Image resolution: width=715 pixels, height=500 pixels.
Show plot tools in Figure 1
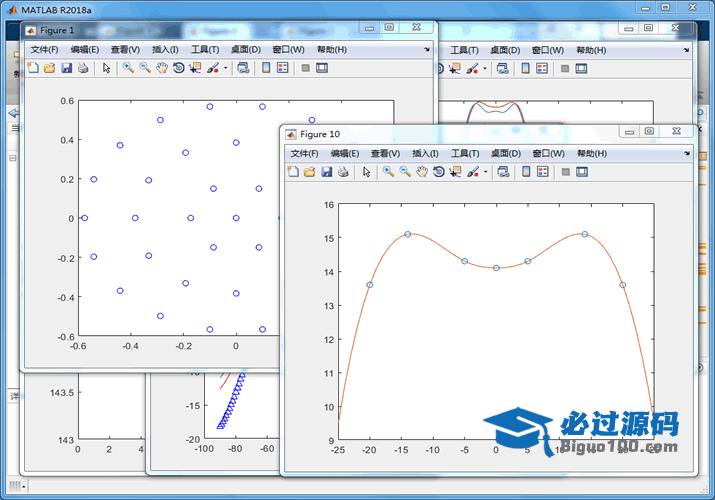[x=322, y=68]
